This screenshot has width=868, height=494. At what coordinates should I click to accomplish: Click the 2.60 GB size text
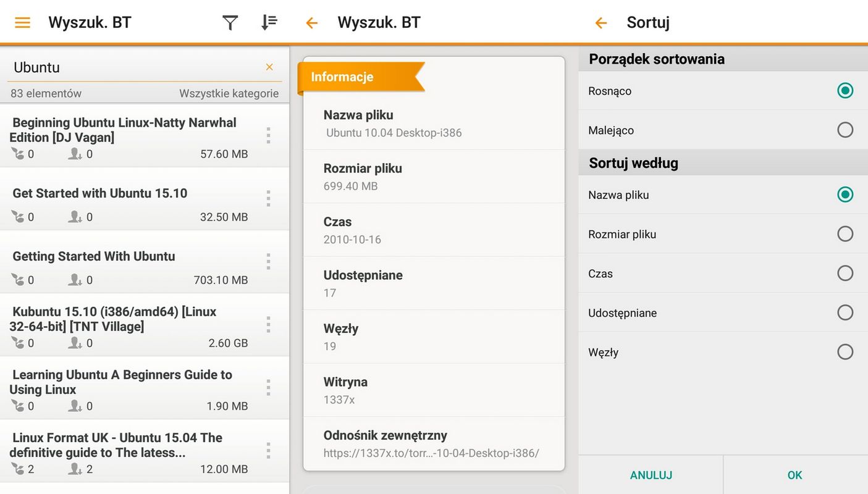point(228,343)
